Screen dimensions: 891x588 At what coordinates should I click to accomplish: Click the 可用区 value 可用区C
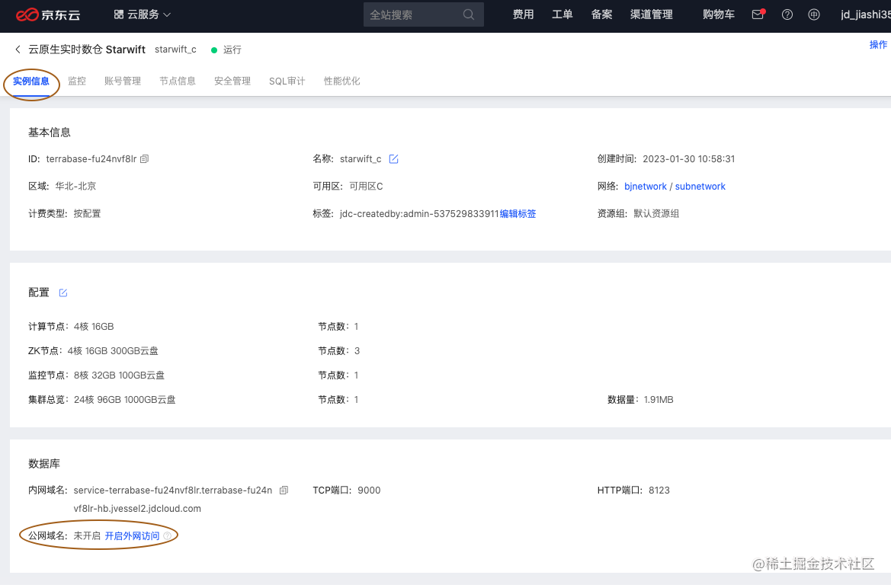tap(366, 187)
